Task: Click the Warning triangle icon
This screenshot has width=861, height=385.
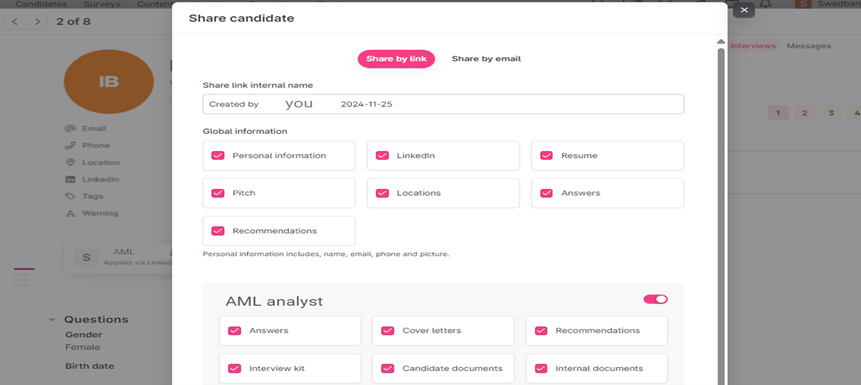Action: tap(70, 213)
